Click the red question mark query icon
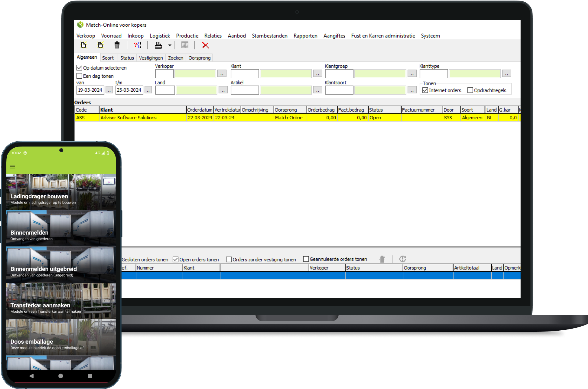588x389 pixels. point(137,45)
